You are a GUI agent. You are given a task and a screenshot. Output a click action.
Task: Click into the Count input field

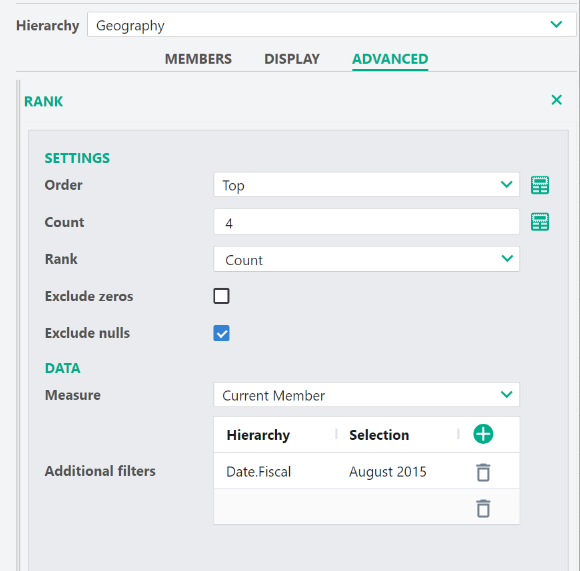366,222
